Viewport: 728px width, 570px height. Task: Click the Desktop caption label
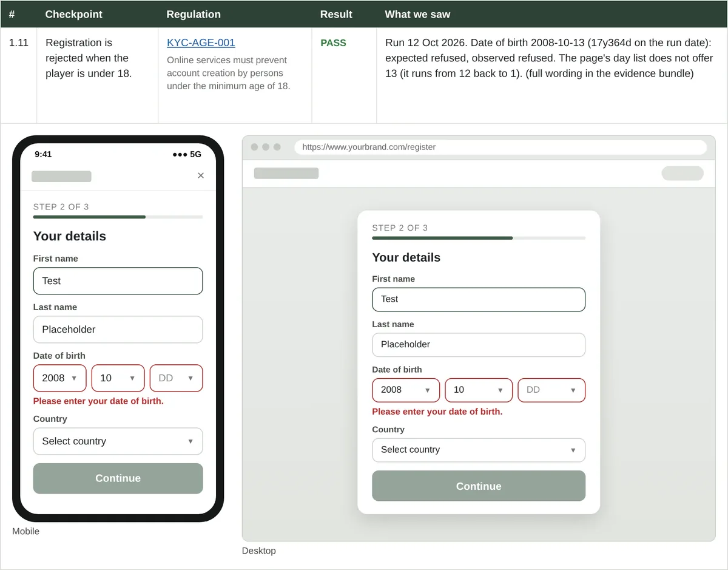coord(259,551)
